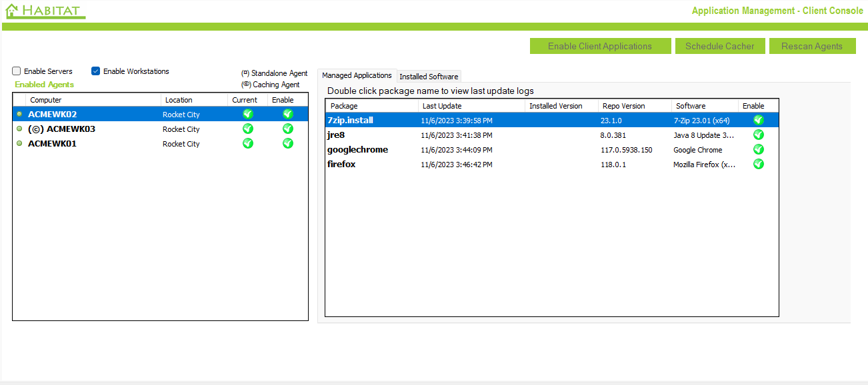Uncheck the Enable Workstations checkbox
This screenshot has height=385, width=868.
pos(96,71)
